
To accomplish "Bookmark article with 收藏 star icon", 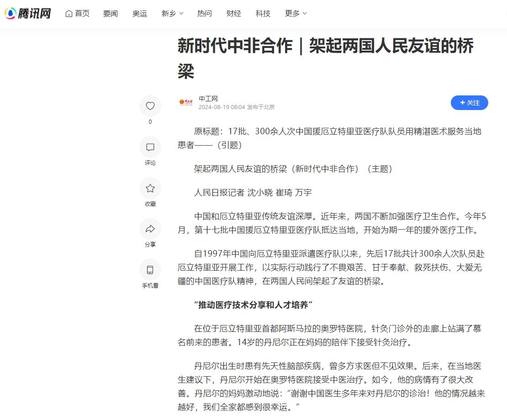I will pos(150,189).
